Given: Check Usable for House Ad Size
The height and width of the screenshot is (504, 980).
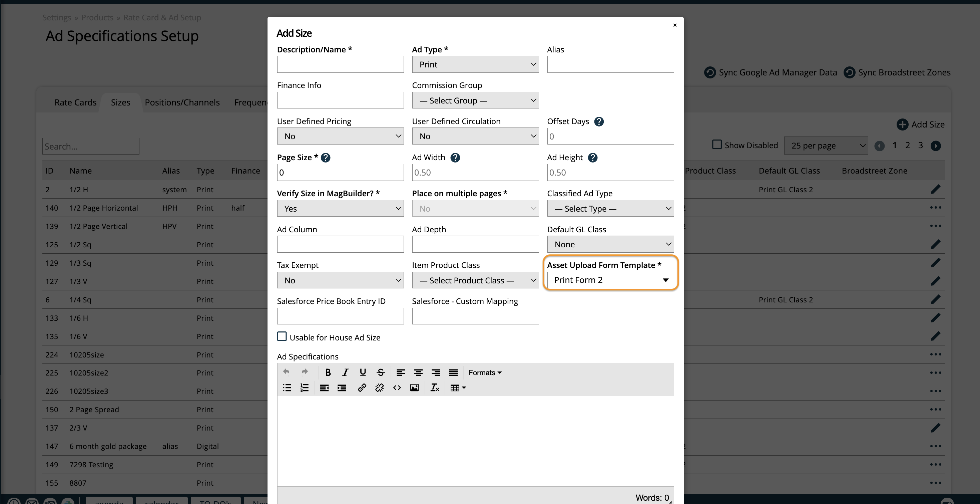Looking at the screenshot, I should (282, 336).
